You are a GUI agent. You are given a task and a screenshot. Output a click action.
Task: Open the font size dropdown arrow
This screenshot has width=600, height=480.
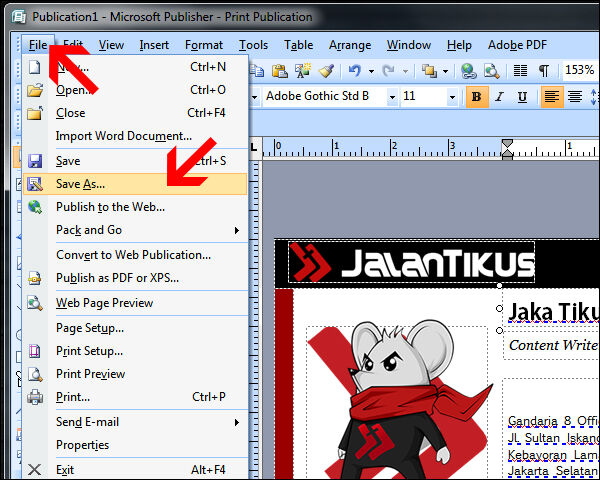pos(452,97)
